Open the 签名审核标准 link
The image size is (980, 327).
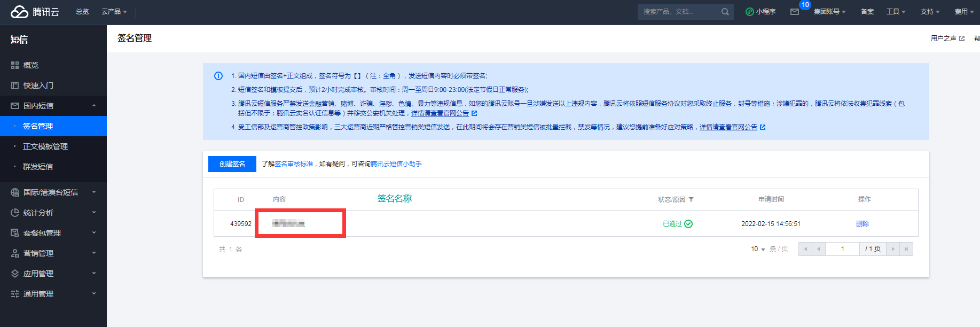point(294,164)
